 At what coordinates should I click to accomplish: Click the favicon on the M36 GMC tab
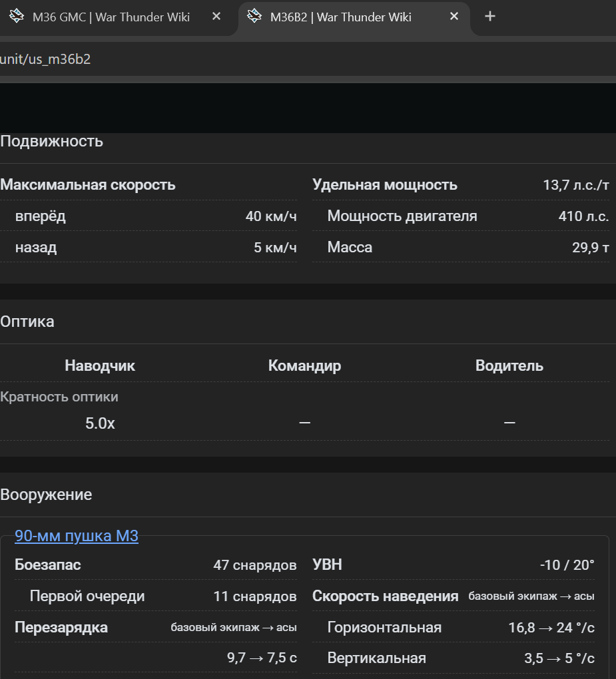pos(17,17)
